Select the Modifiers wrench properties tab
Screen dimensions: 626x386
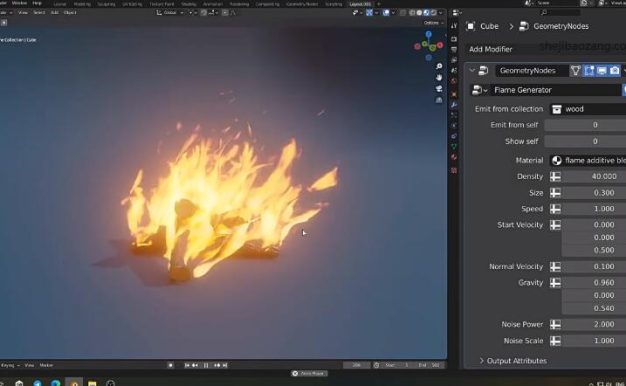click(454, 105)
